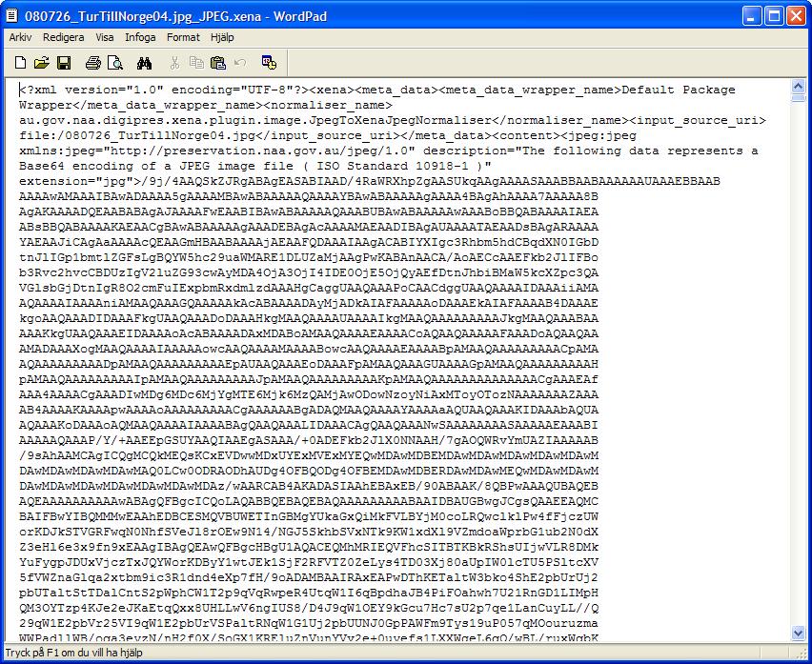Minimize the WordPad window
This screenshot has width=812, height=664.
752,15
